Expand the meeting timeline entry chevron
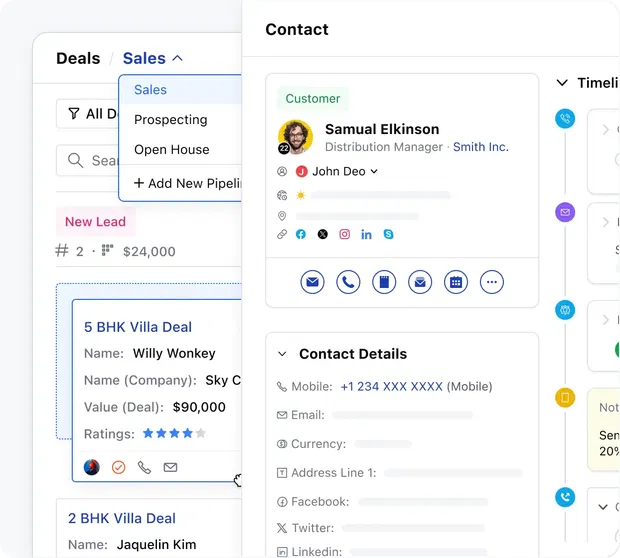This screenshot has width=620, height=558. 605,320
